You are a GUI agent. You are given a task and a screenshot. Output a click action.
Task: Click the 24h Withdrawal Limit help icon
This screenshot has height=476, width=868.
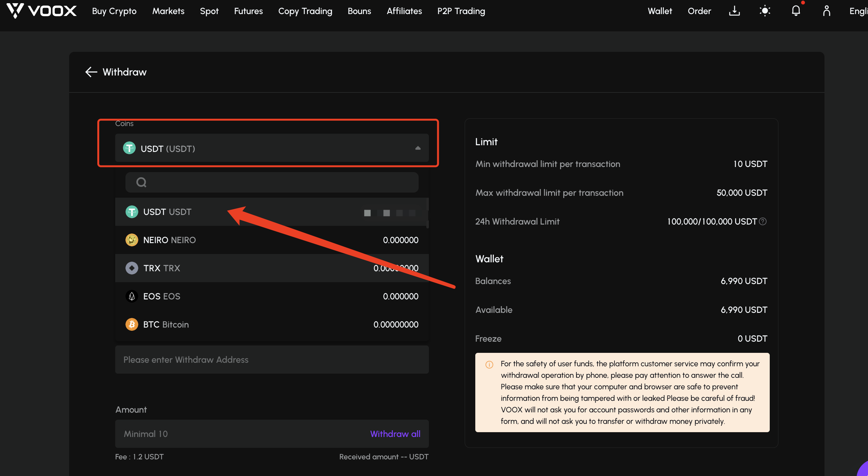762,221
